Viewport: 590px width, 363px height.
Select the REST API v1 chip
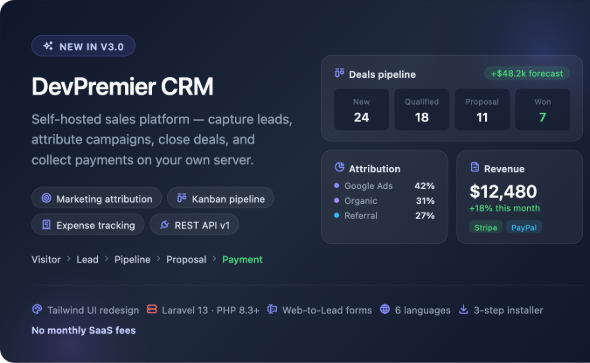194,225
